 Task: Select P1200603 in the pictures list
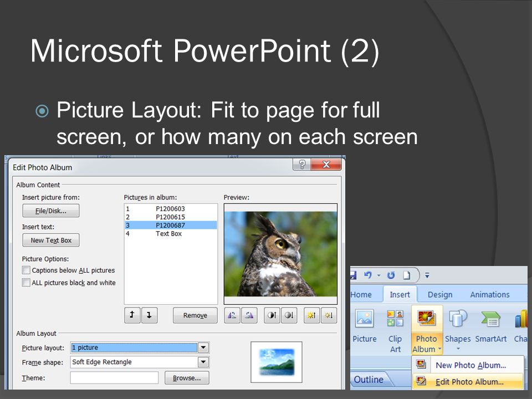171,209
